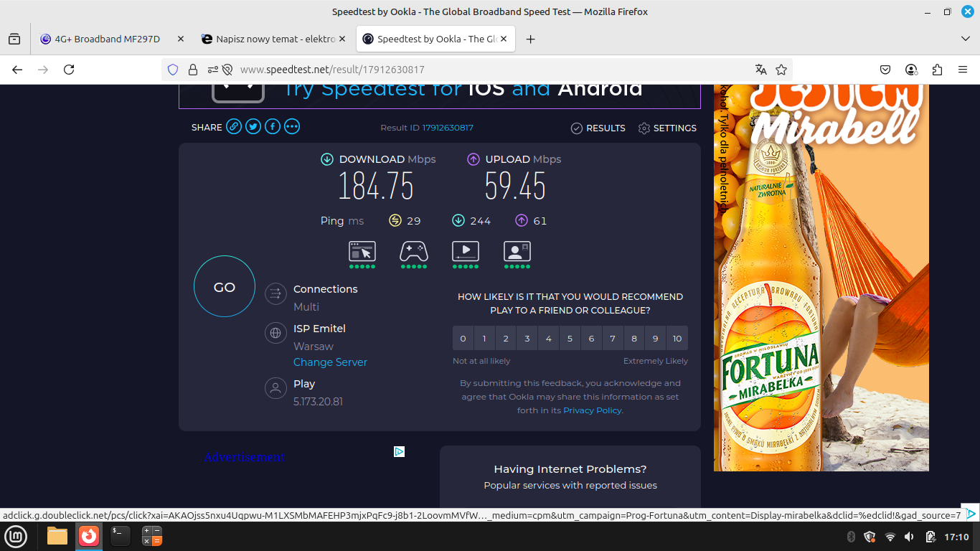The image size is (980, 551).
Task: Click the download arrow icon beside DOWNLOAD
Action: (x=327, y=159)
